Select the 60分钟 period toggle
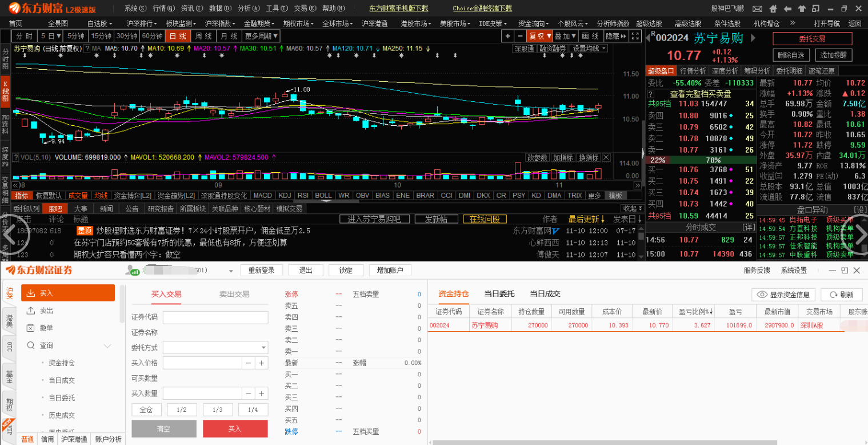 (x=152, y=36)
